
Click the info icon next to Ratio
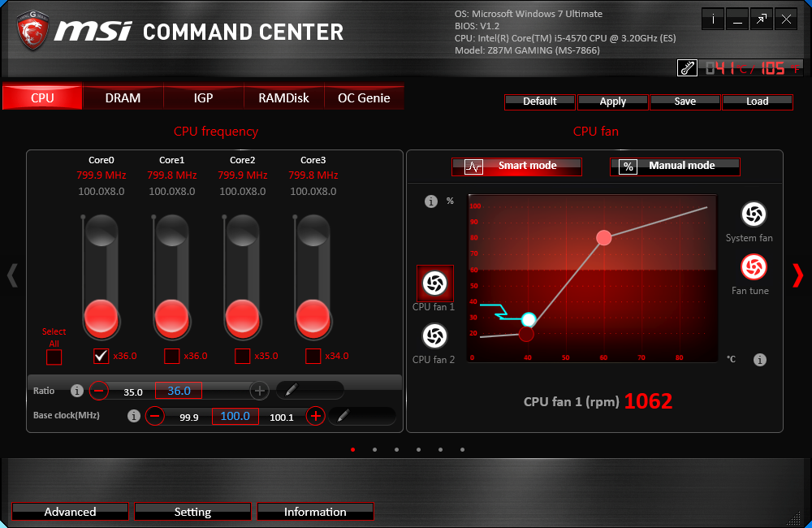pos(76,391)
